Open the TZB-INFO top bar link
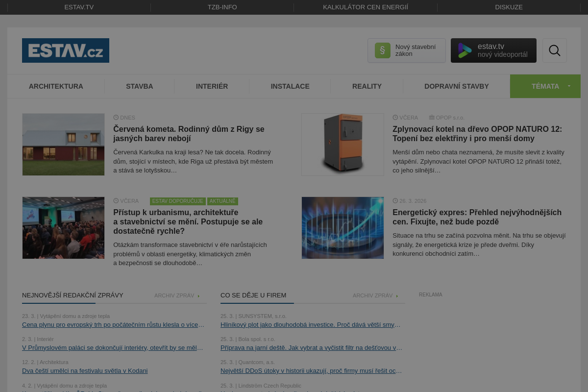Screen dimensions: 588x392 click(x=222, y=7)
